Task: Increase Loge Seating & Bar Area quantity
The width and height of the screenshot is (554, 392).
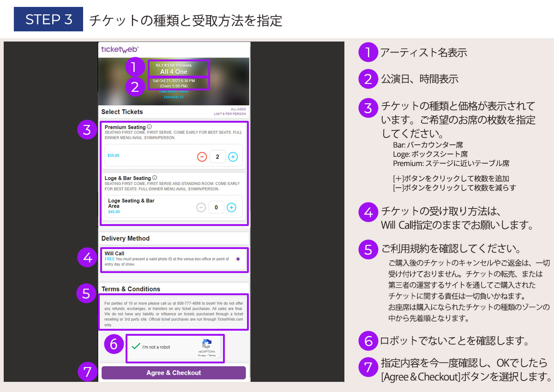Action: (232, 208)
